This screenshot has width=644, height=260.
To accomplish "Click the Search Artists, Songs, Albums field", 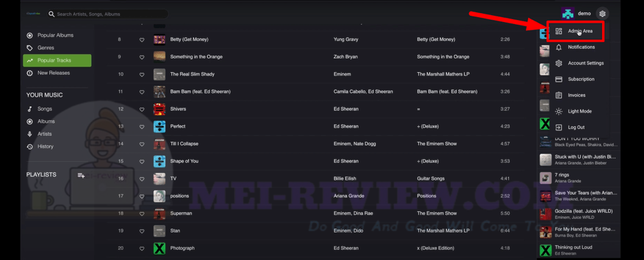I will coord(108,14).
